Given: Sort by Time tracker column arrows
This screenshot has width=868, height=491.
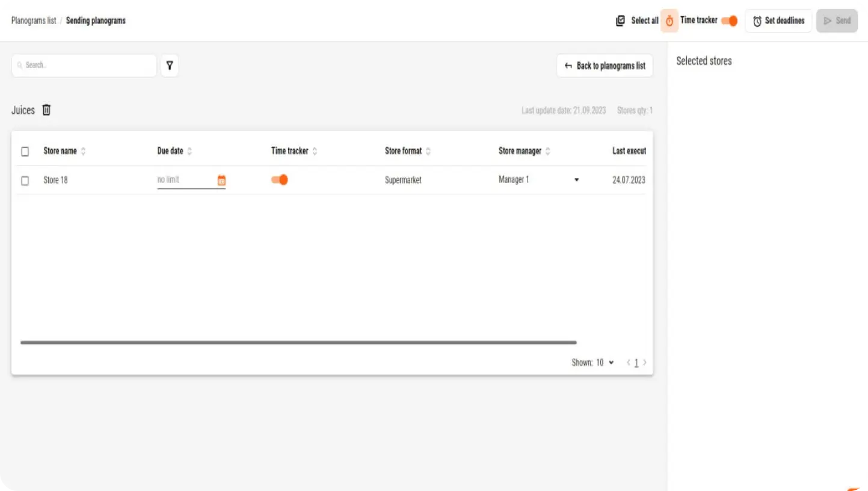Looking at the screenshot, I should coord(315,151).
